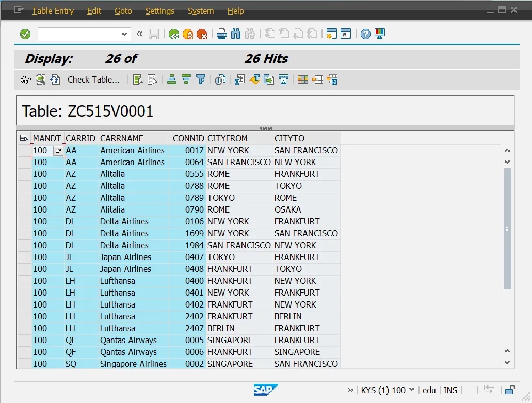Click the cell 'Singapore Airlines'
This screenshot has height=403, width=532.
coord(133,364)
